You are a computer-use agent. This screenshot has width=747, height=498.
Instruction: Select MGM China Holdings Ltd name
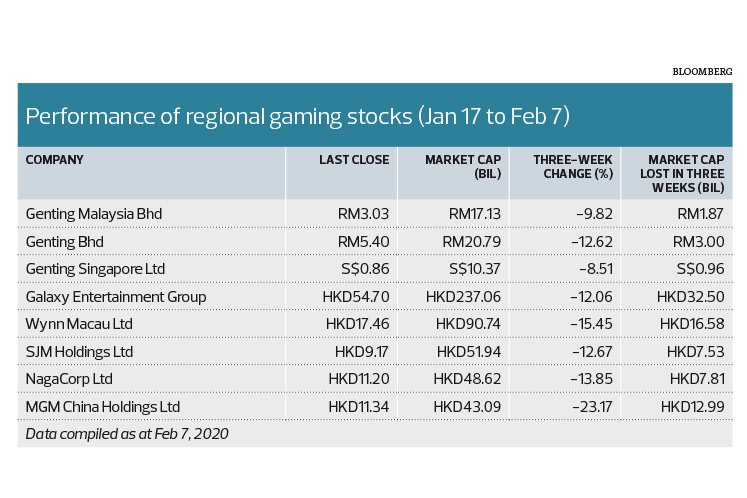tap(103, 407)
